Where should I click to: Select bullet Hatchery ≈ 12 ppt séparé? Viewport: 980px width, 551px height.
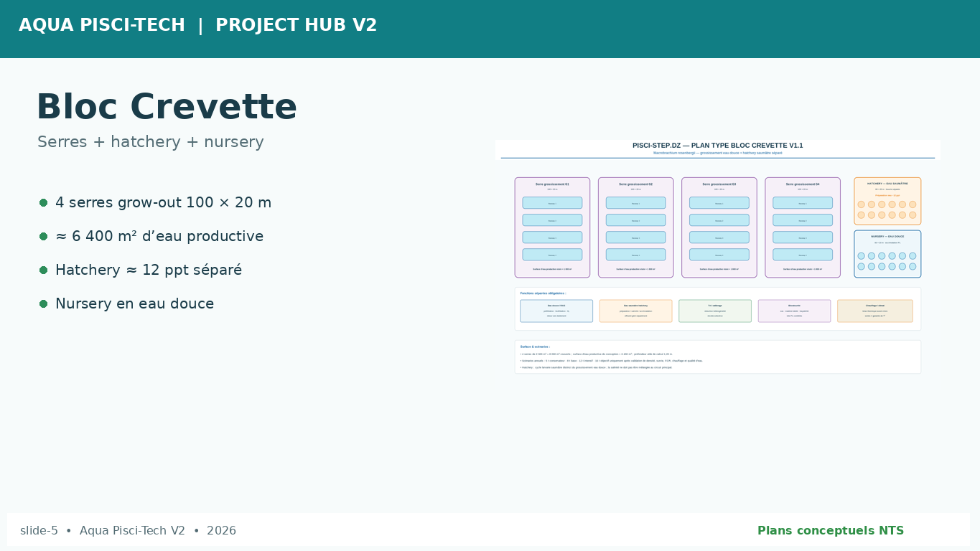[149, 270]
